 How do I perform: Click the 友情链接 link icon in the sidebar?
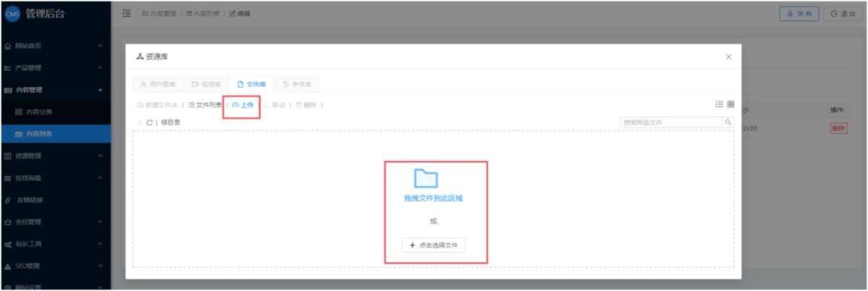coord(8,200)
